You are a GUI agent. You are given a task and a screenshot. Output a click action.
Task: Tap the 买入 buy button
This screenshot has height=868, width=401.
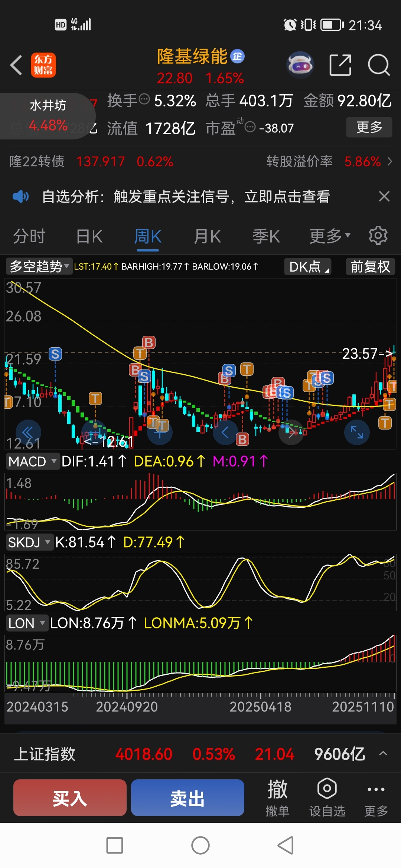point(70,798)
